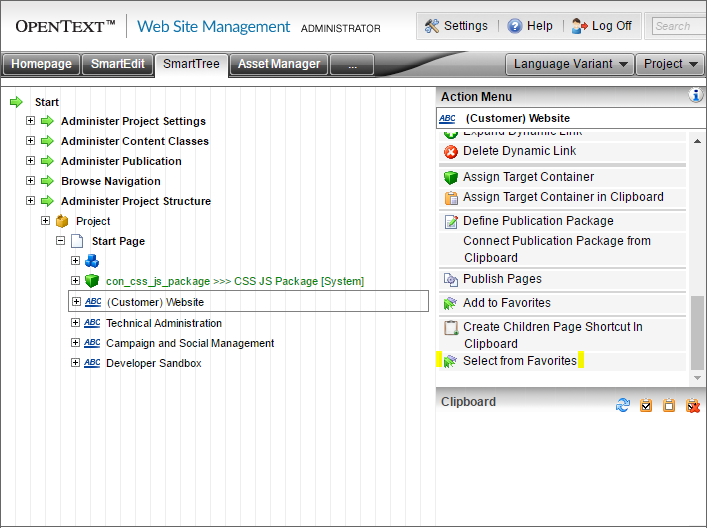The width and height of the screenshot is (707, 528).
Task: Open the Language Variant dropdown
Action: (570, 64)
